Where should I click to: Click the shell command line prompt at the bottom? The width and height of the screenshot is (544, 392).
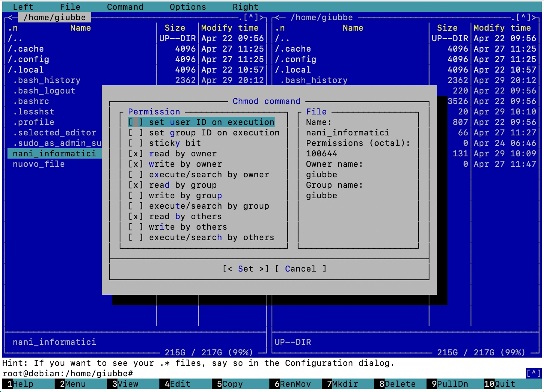click(x=67, y=373)
